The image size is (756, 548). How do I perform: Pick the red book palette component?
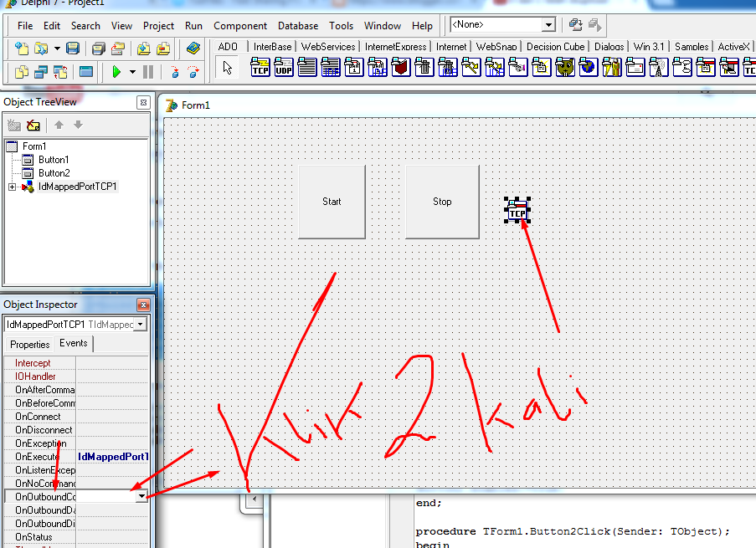coord(401,68)
